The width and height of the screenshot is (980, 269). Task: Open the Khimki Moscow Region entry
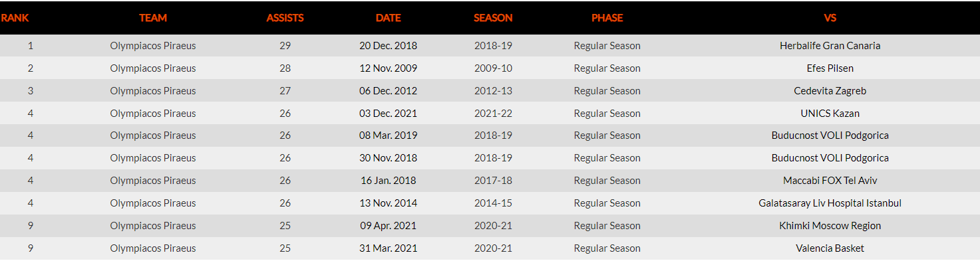(x=830, y=226)
